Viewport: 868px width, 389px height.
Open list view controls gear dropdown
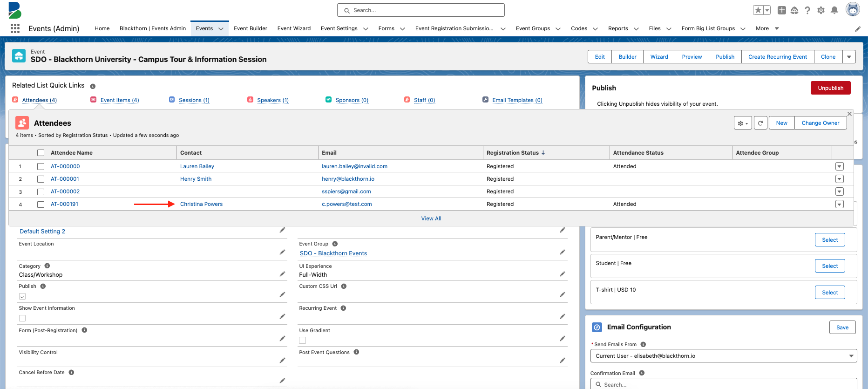(x=743, y=123)
